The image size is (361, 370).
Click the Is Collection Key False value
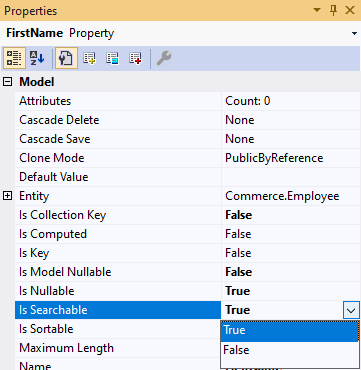[x=291, y=215]
